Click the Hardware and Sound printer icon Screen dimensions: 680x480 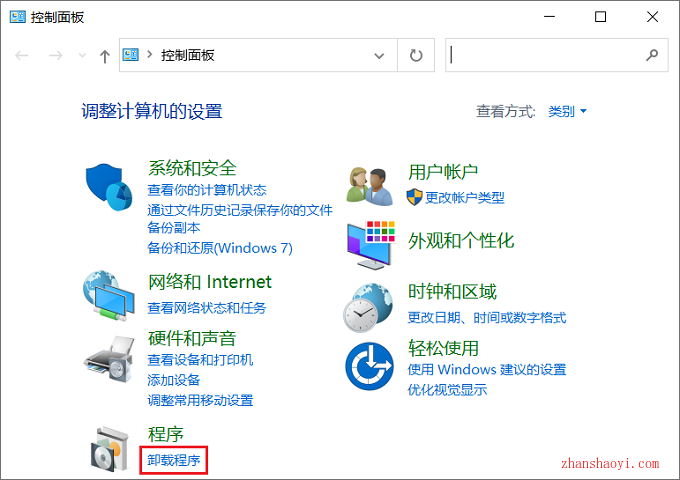(x=109, y=359)
